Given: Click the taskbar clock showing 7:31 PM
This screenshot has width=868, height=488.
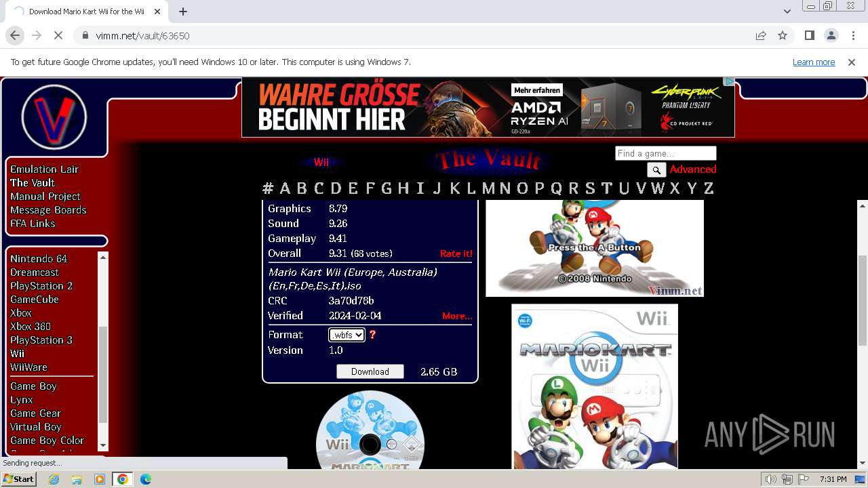Looking at the screenshot, I should pos(833,479).
